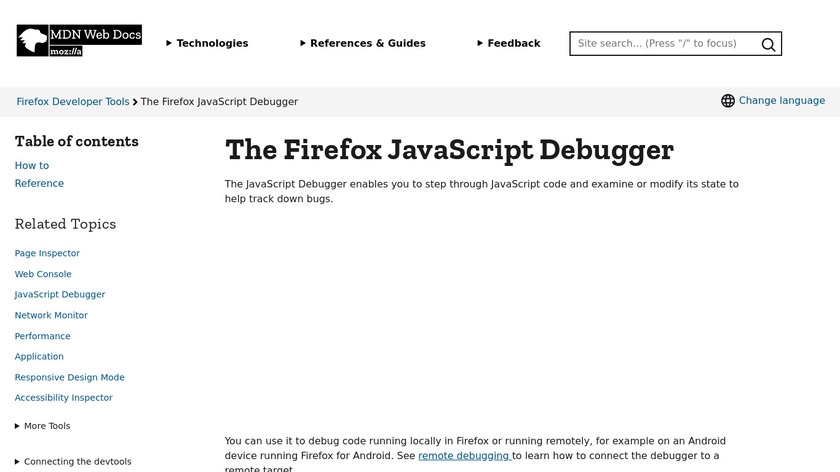Expand the References & Guides menu
This screenshot has height=472, width=840.
click(x=363, y=43)
